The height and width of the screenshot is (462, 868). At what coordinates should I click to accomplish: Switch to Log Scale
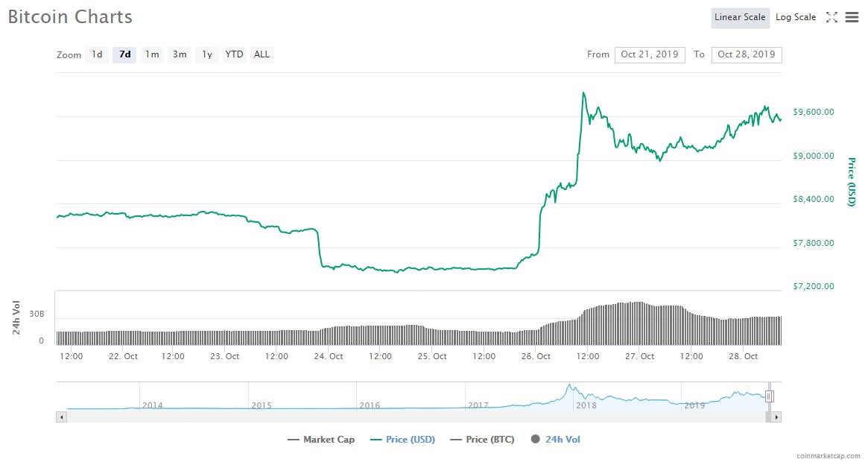pyautogui.click(x=796, y=17)
